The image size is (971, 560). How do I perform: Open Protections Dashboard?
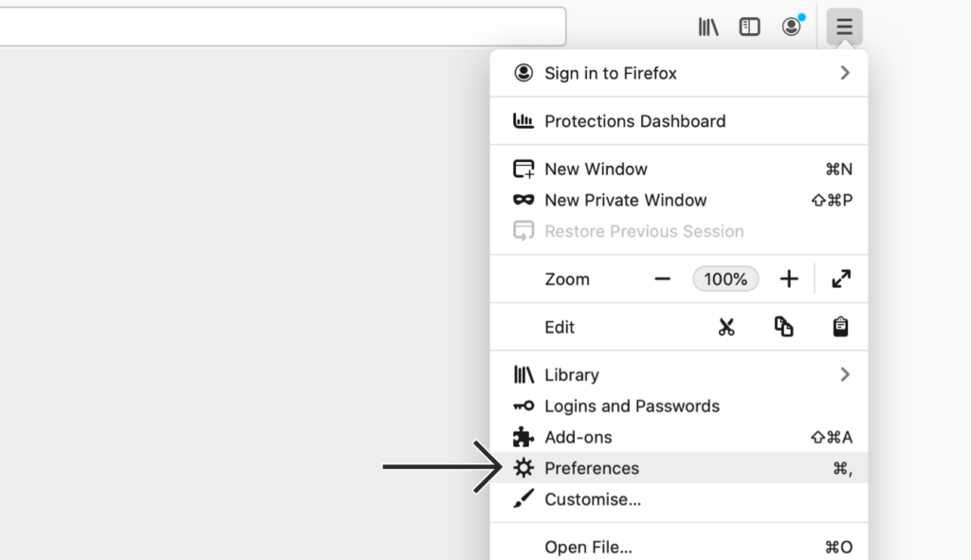(679, 121)
